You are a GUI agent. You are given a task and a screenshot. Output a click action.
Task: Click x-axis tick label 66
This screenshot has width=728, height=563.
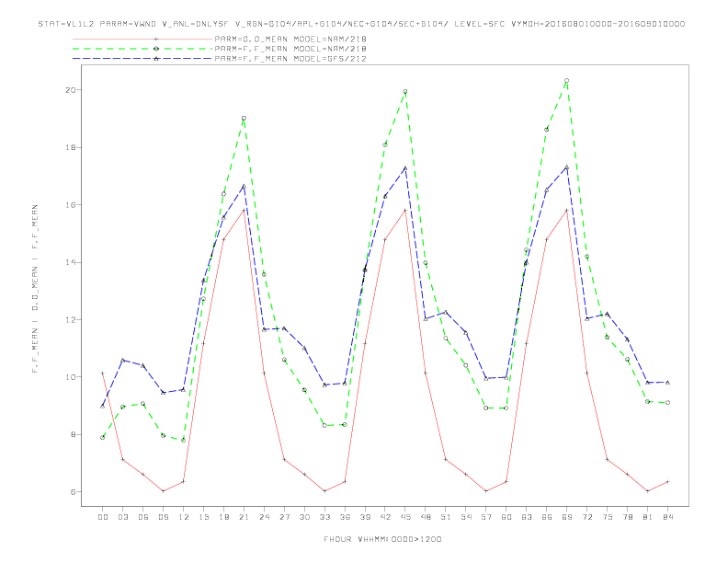click(547, 517)
